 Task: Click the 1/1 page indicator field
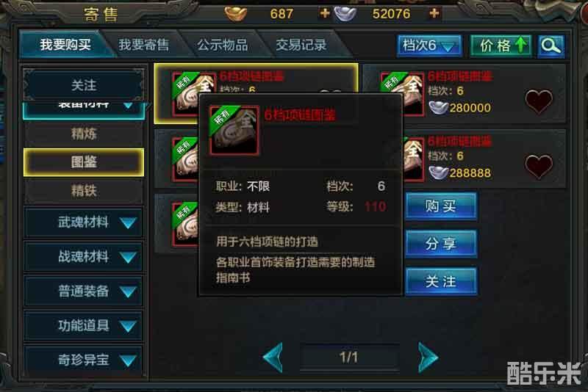pyautogui.click(x=349, y=357)
